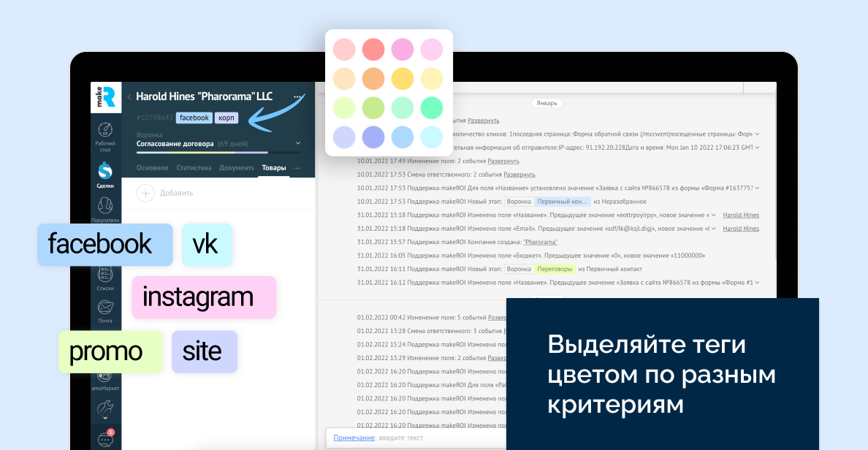868x450 pixels.
Task: Click the (69 дней) duration text
Action: pyautogui.click(x=232, y=144)
